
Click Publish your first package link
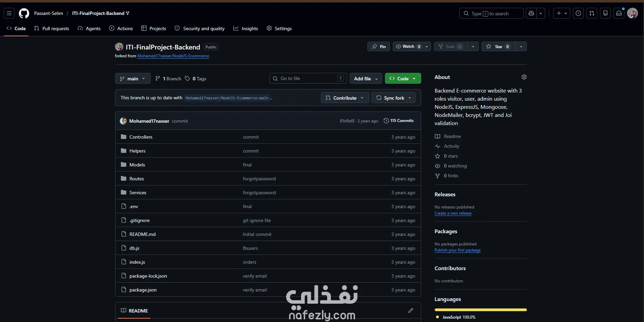pyautogui.click(x=457, y=250)
